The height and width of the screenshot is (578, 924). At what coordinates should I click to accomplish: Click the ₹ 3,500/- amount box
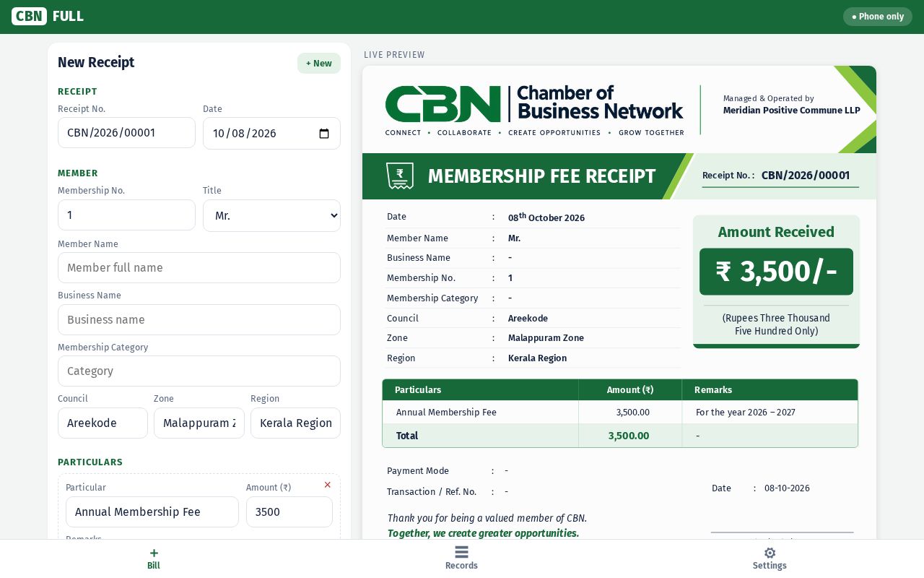[x=776, y=272]
